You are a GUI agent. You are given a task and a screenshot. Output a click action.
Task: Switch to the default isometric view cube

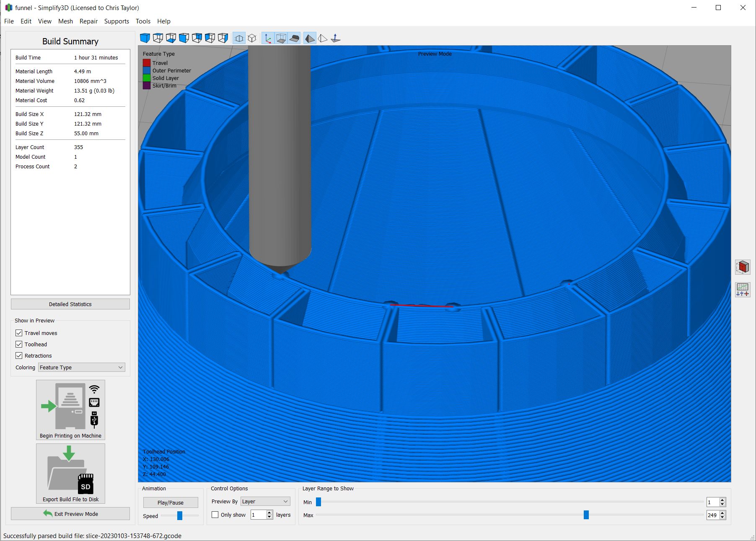click(145, 38)
